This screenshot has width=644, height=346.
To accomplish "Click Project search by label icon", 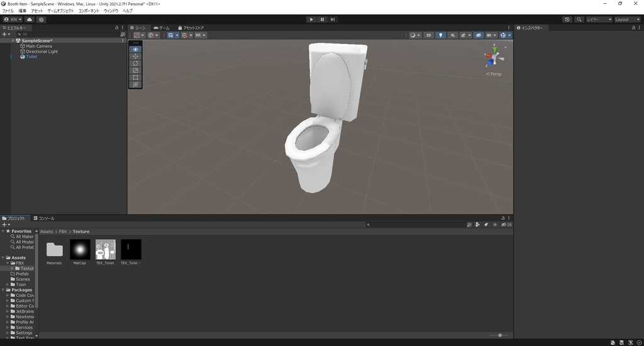I will tap(486, 225).
